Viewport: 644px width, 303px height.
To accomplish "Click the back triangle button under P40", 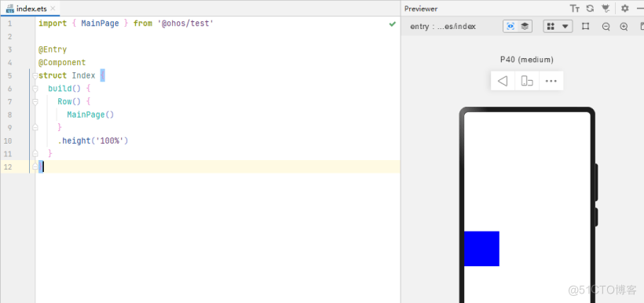I will pos(503,81).
